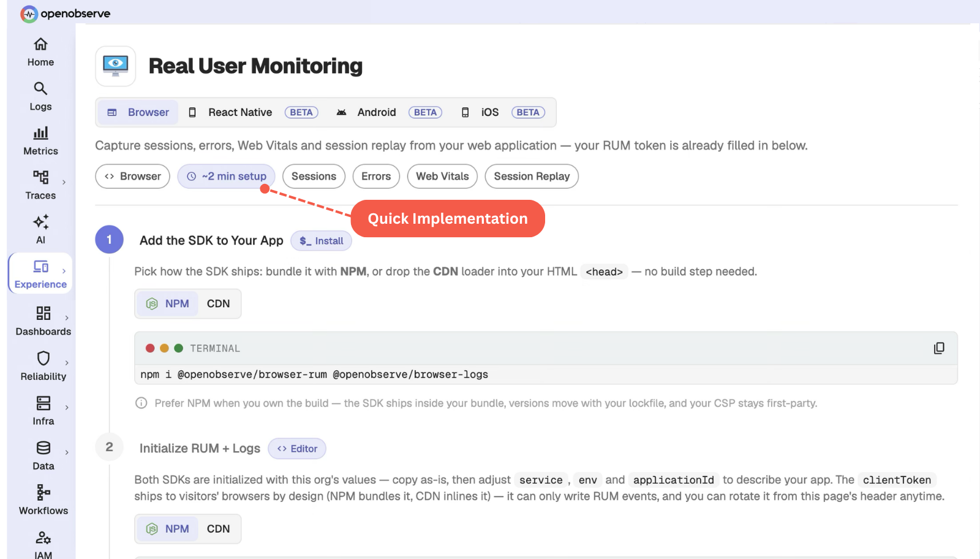Click the Real User Monitoring monitor icon

click(115, 66)
